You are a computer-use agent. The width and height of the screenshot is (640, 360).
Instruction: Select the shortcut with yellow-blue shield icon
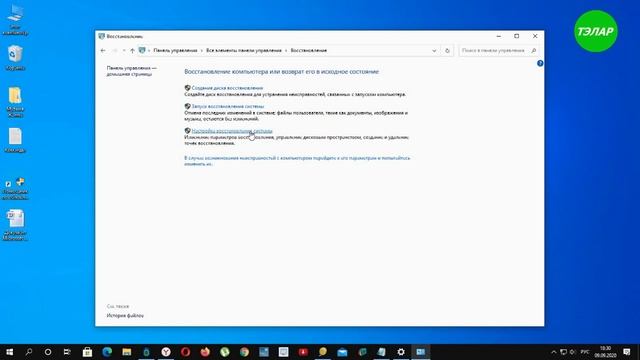pos(15,188)
